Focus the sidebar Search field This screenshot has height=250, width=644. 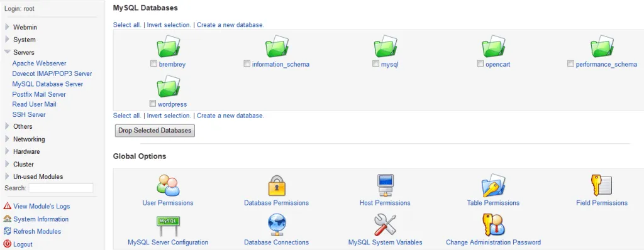tap(61, 188)
